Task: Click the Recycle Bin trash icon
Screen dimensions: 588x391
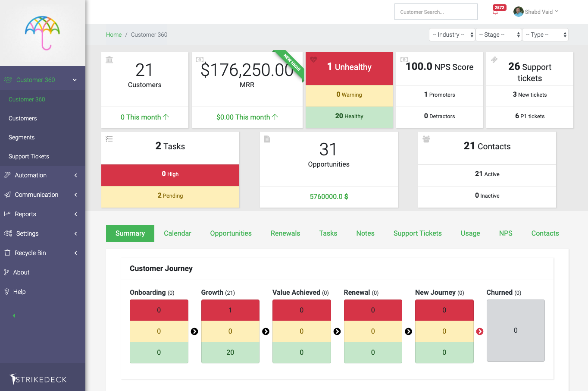Action: (x=7, y=253)
